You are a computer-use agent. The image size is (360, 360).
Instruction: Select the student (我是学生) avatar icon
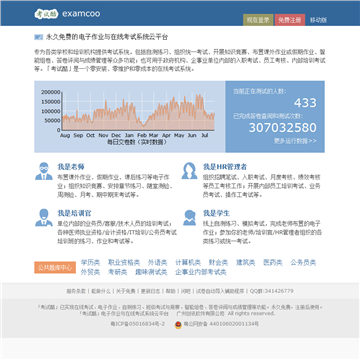pyautogui.click(x=189, y=218)
